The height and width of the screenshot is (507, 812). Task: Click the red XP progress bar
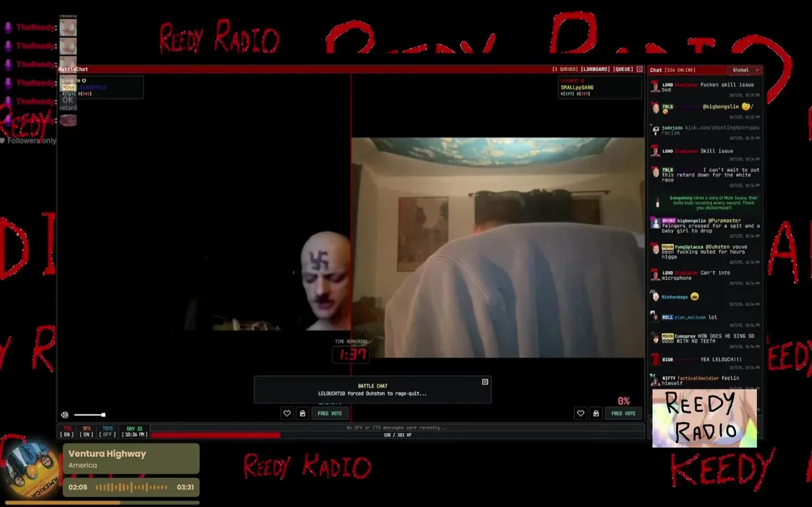coord(397,435)
